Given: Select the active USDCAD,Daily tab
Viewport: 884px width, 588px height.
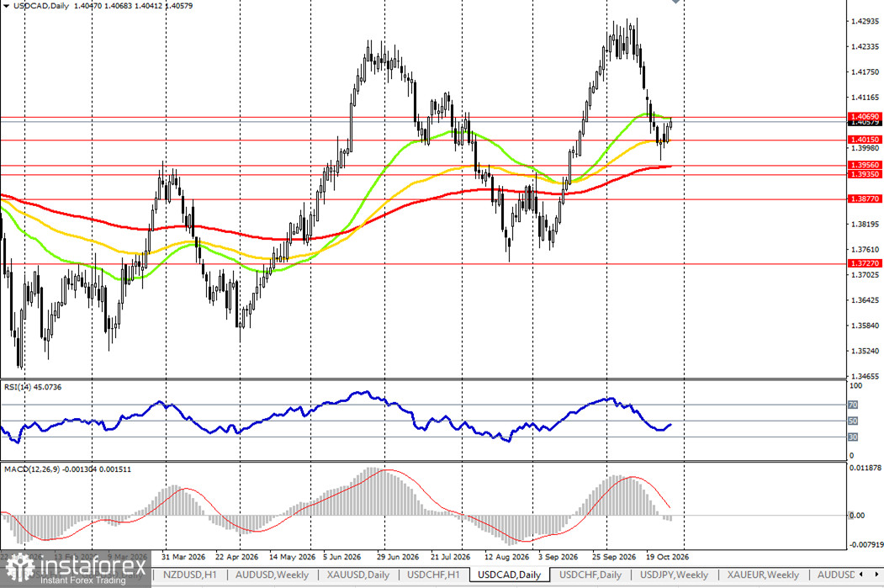Looking at the screenshot, I should 510,575.
